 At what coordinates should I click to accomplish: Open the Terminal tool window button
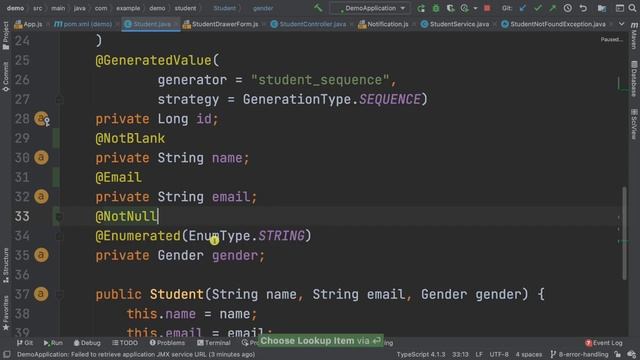213,343
